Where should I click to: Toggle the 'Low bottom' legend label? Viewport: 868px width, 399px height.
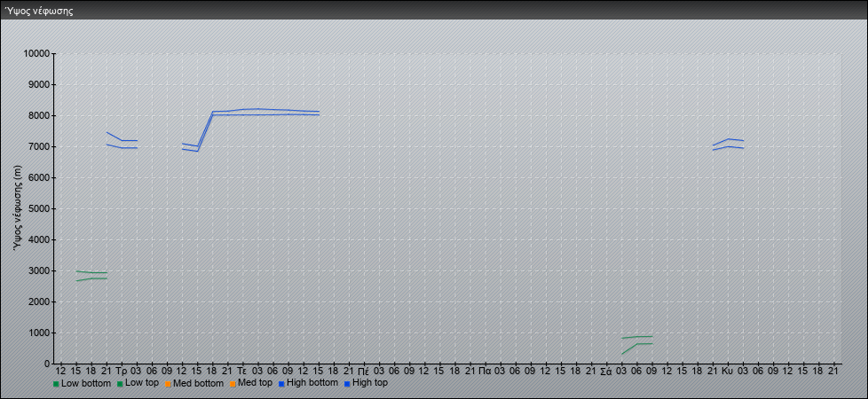pyautogui.click(x=85, y=383)
